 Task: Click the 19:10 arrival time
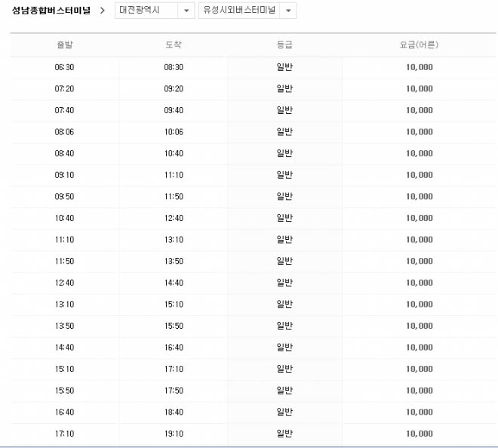pyautogui.click(x=174, y=434)
